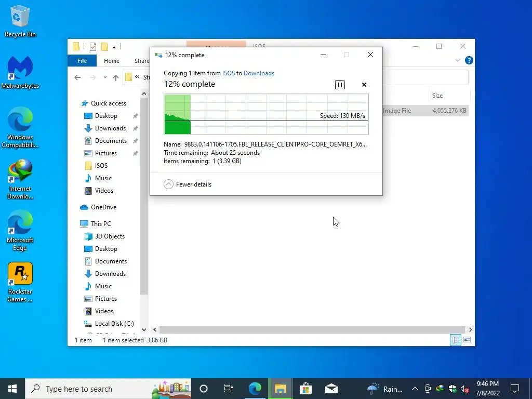Open Downloads under Quick access

[x=105, y=128]
